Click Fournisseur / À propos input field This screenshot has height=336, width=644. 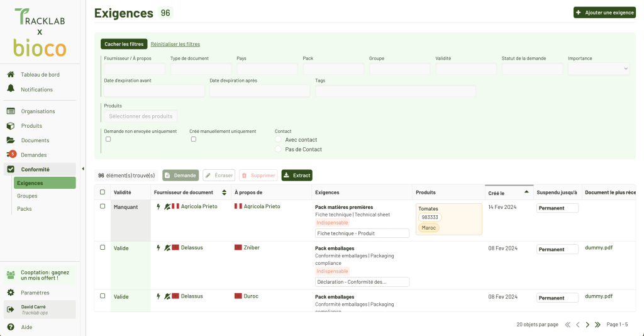pyautogui.click(x=135, y=69)
